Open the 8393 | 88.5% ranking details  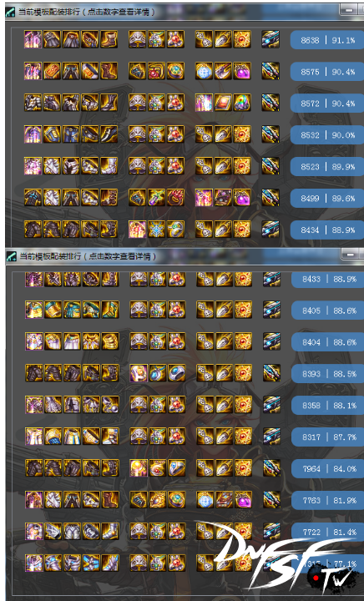(328, 373)
